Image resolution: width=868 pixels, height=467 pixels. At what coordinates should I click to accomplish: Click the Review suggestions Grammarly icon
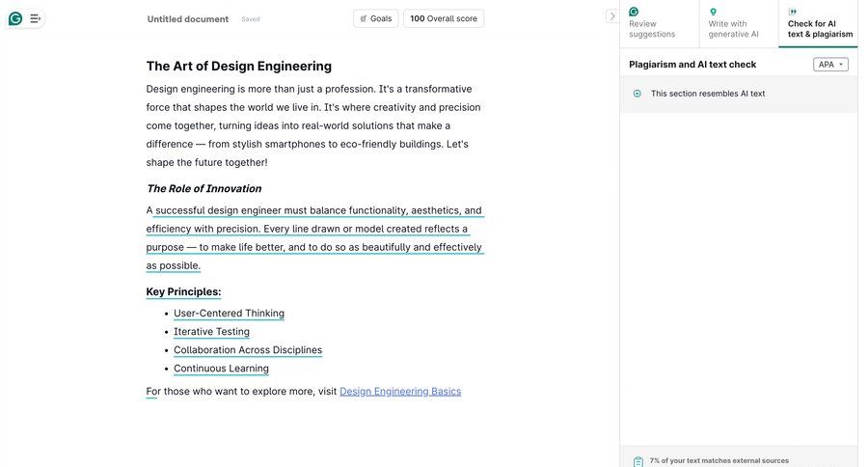click(x=634, y=12)
